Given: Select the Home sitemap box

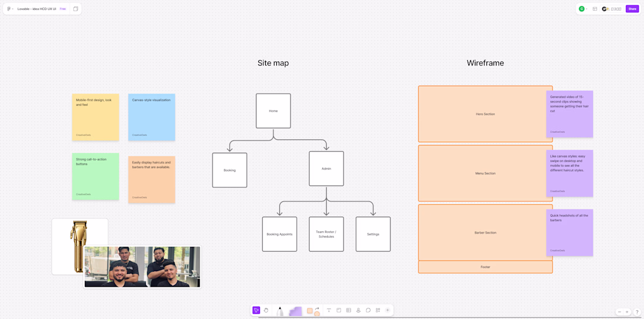Looking at the screenshot, I should tap(273, 111).
